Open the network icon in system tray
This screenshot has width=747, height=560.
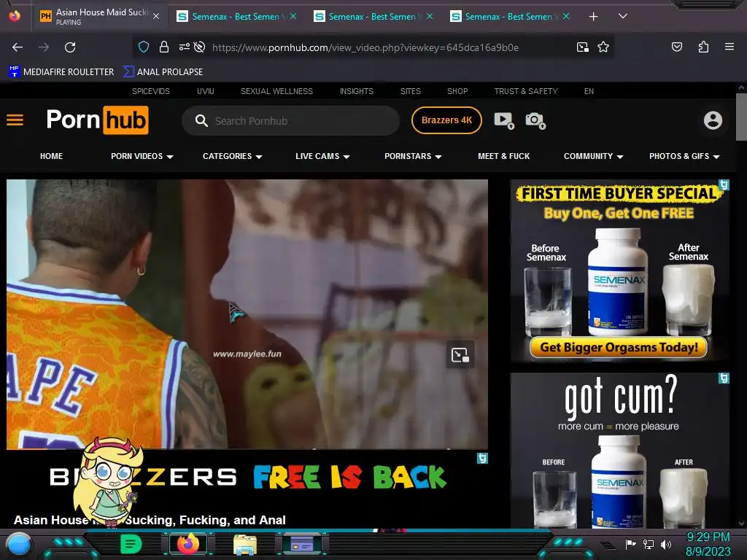(x=648, y=544)
